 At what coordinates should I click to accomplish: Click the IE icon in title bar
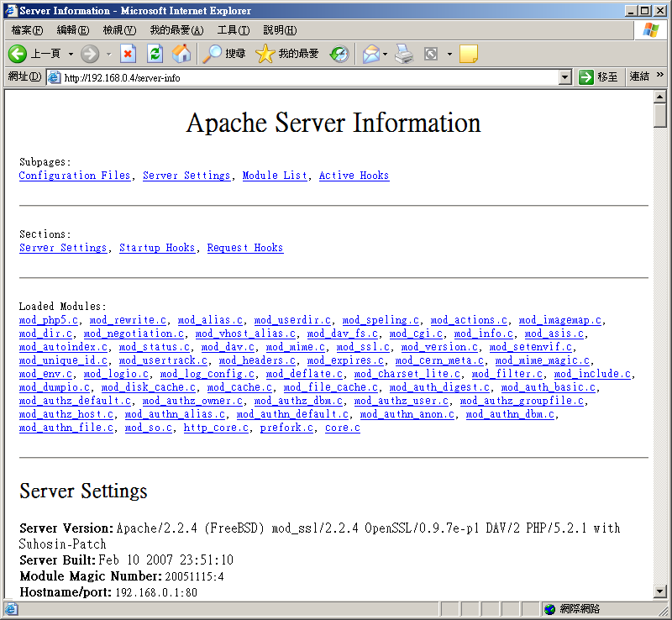[10, 10]
